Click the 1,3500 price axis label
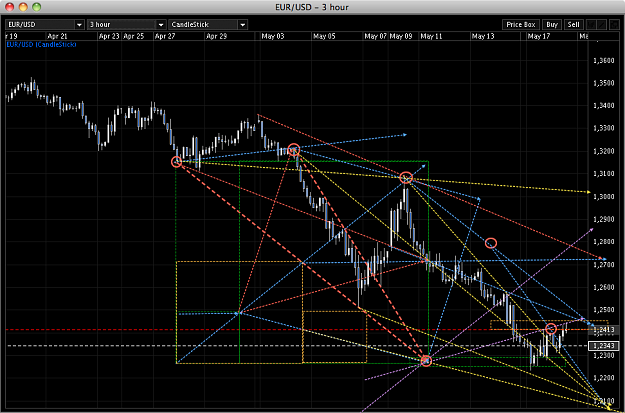The image size is (625, 413). pos(602,83)
